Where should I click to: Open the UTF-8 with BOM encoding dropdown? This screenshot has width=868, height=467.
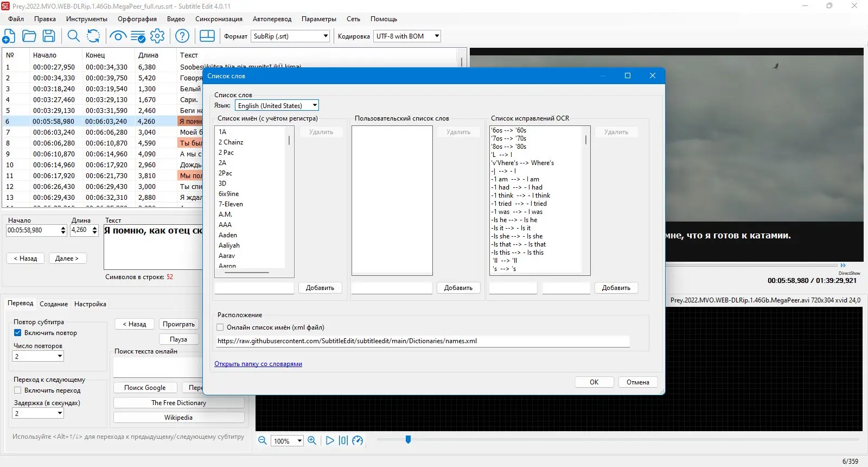pos(407,36)
